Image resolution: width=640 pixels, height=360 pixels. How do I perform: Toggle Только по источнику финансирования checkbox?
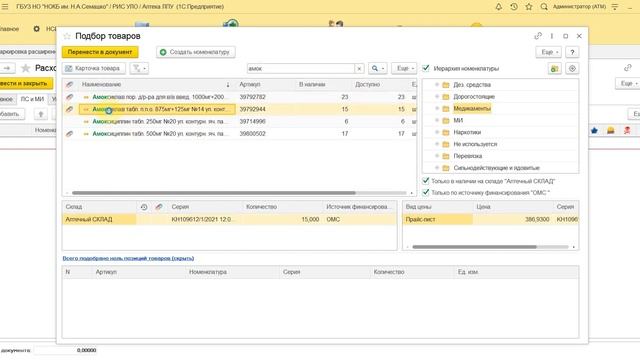point(426,192)
